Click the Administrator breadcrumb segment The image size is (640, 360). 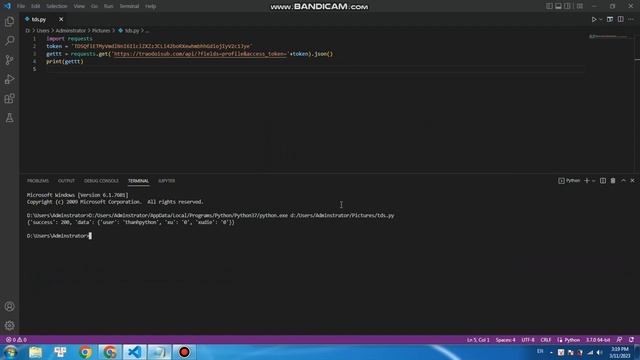tap(71, 31)
